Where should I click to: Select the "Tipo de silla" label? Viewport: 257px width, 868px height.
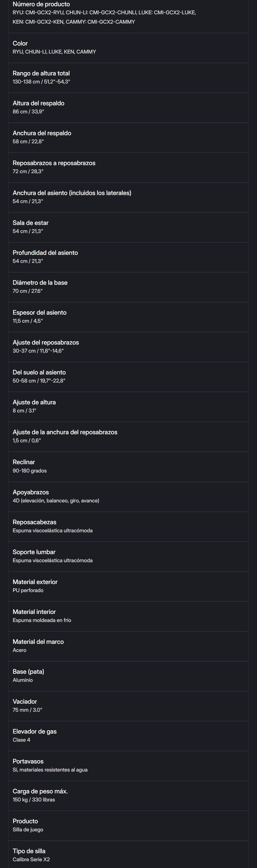(x=29, y=851)
